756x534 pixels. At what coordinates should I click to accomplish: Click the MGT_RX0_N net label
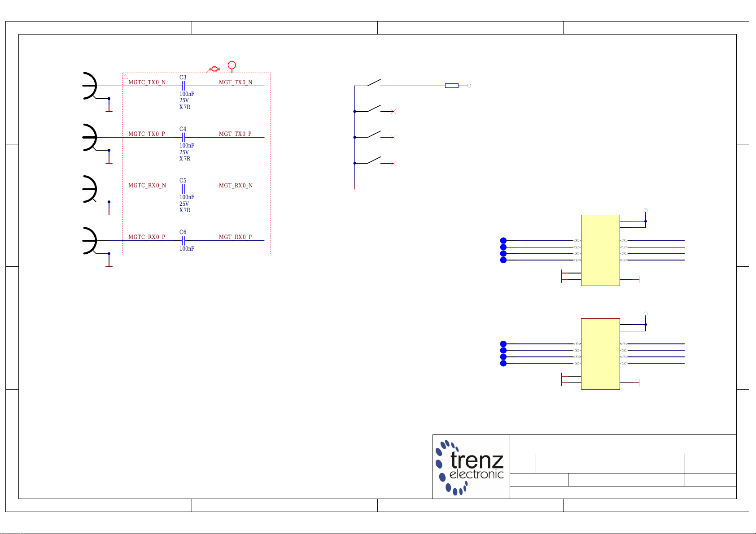pos(235,186)
